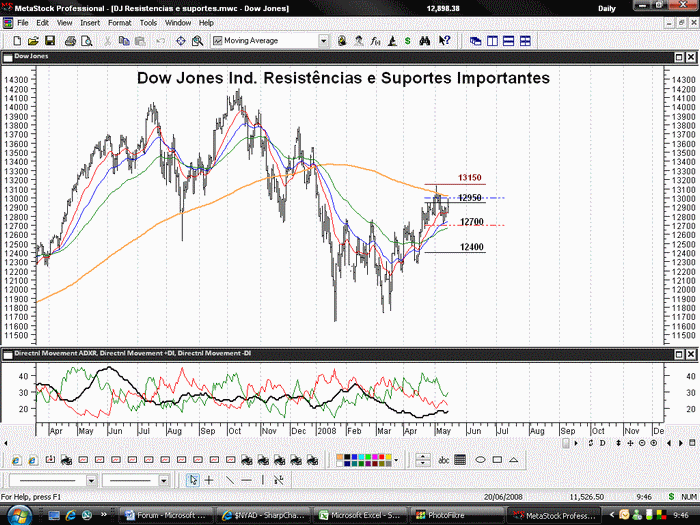Print the chart using the printer icon
Image resolution: width=700 pixels, height=525 pixels.
70,41
